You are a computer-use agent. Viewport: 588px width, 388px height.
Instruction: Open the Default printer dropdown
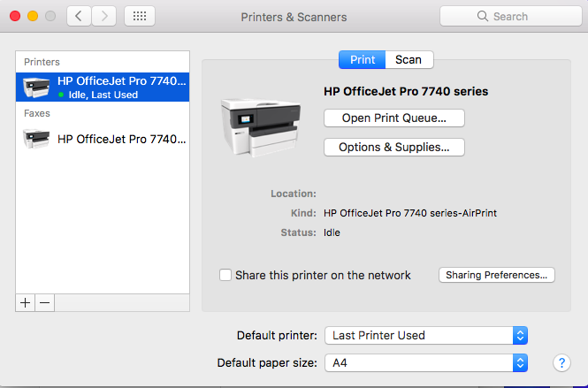426,335
